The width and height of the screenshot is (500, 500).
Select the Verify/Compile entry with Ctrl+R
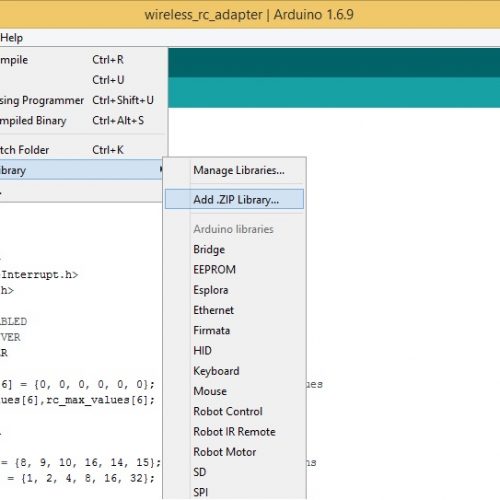click(83, 60)
